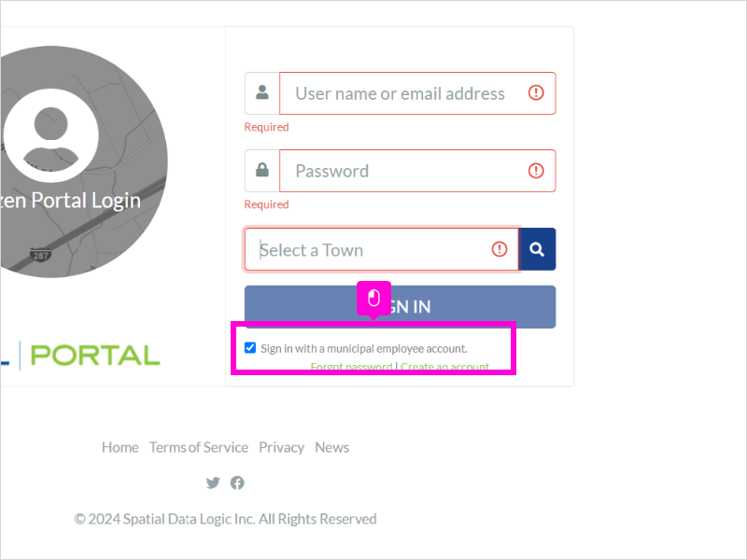Viewport: 747px width, 560px height.
Task: Click the user silhouette icon beside username field
Action: pyautogui.click(x=262, y=91)
